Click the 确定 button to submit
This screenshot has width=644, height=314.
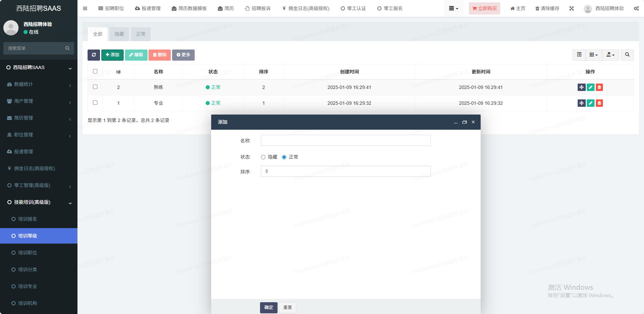point(268,308)
